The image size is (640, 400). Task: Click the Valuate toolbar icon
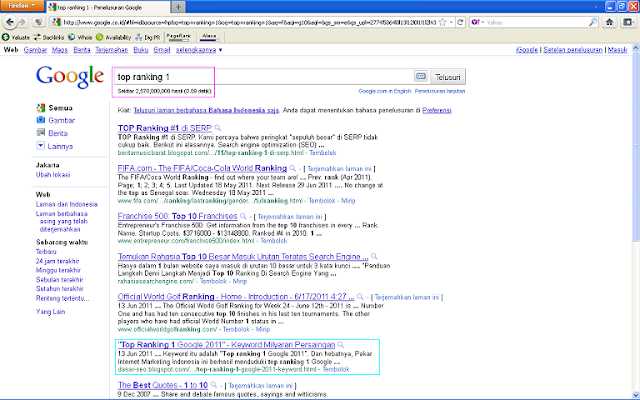click(x=6, y=37)
